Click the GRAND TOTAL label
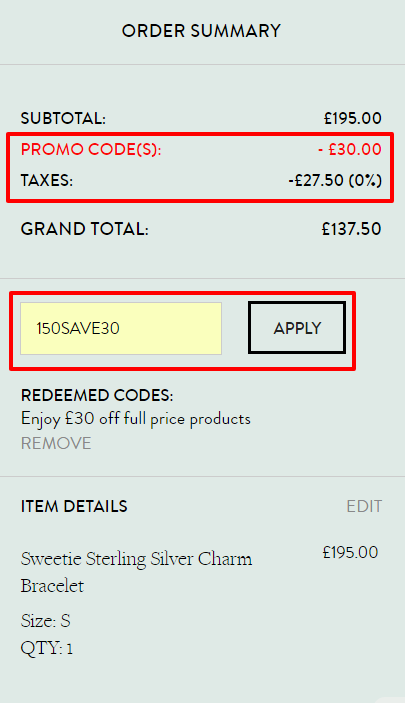The width and height of the screenshot is (405, 703). click(x=84, y=229)
